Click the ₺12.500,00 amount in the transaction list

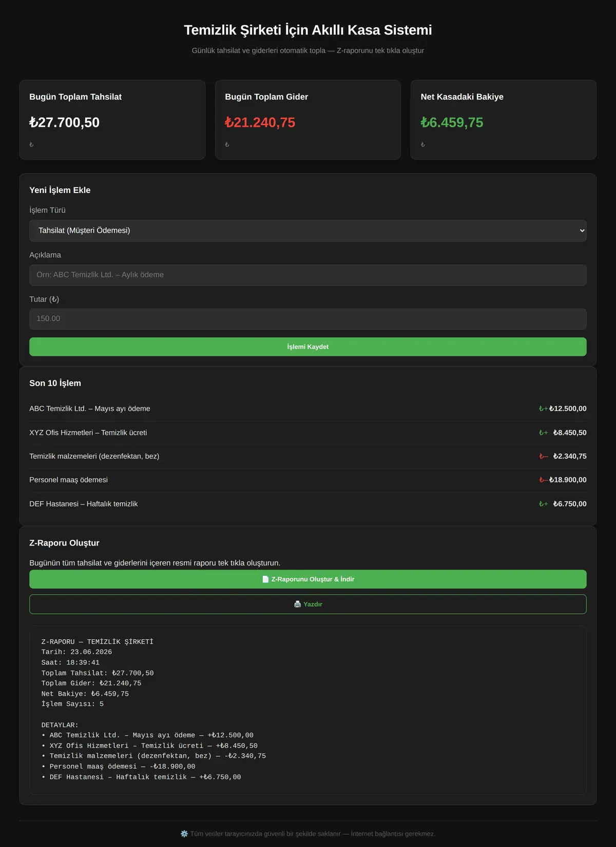coord(568,409)
